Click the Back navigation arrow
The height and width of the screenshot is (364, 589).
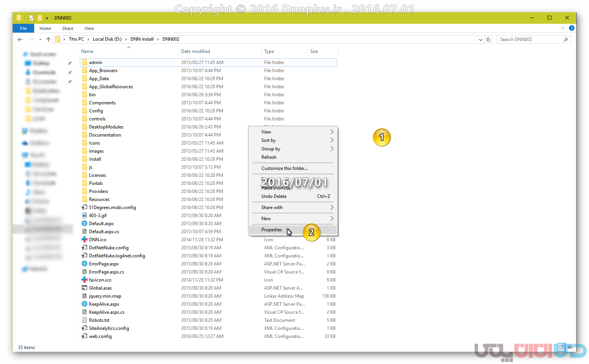pyautogui.click(x=20, y=40)
